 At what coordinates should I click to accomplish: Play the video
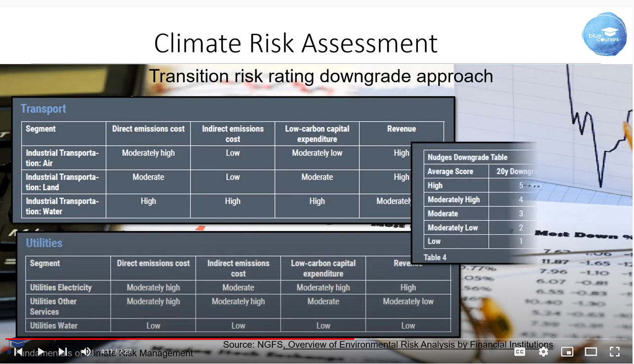pos(42,352)
